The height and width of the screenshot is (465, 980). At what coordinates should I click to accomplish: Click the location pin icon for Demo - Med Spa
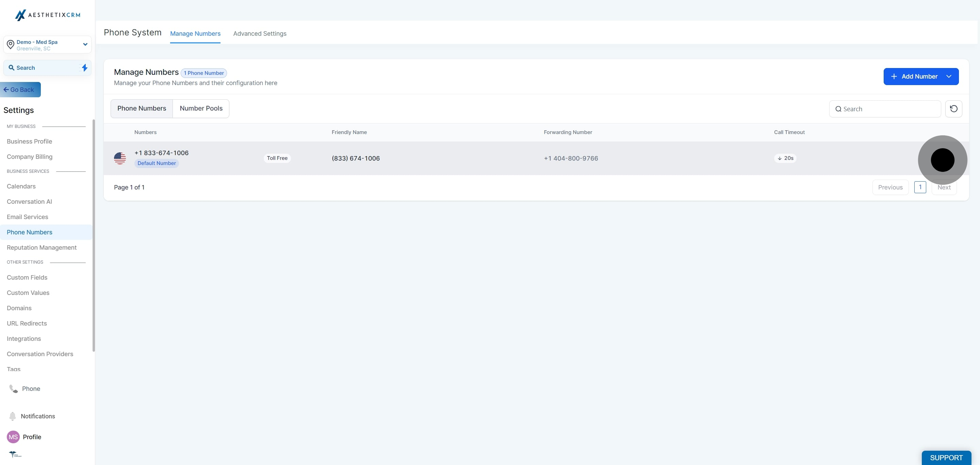pos(11,45)
